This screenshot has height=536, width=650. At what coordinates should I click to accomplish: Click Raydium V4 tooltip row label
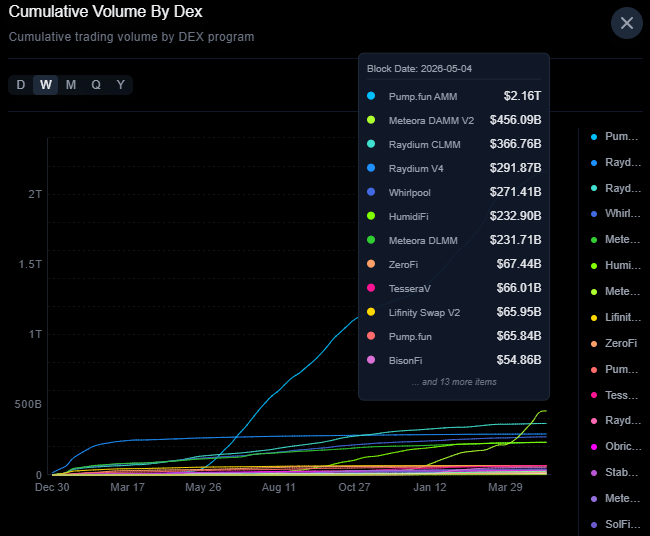pos(416,169)
